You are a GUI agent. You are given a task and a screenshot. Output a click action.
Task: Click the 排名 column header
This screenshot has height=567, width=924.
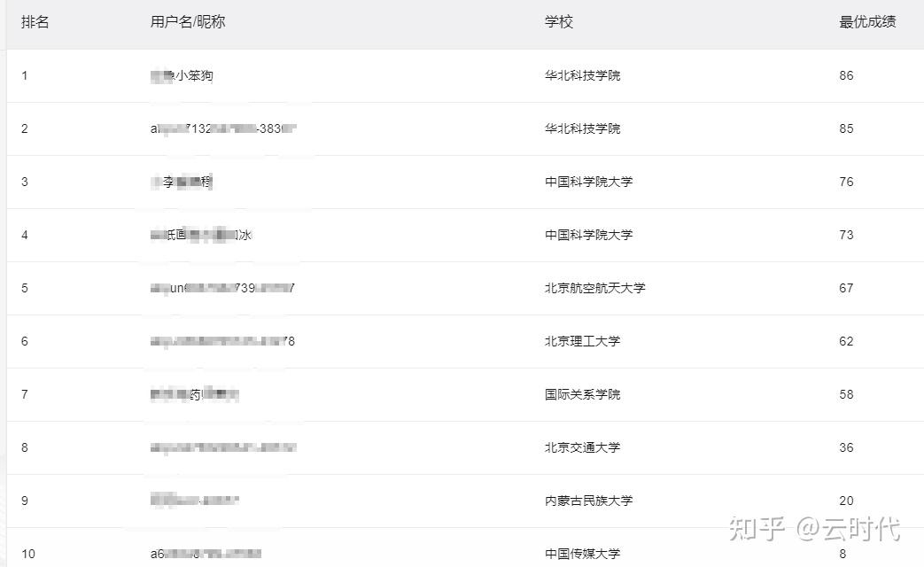click(35, 22)
